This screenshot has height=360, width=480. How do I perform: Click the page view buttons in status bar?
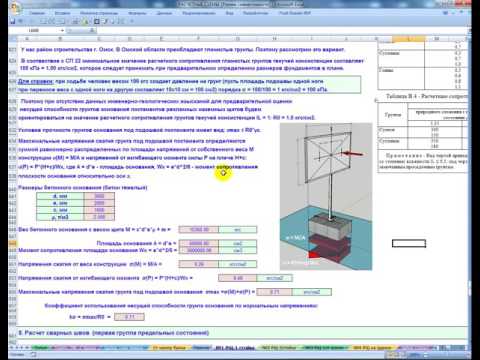click(x=395, y=355)
